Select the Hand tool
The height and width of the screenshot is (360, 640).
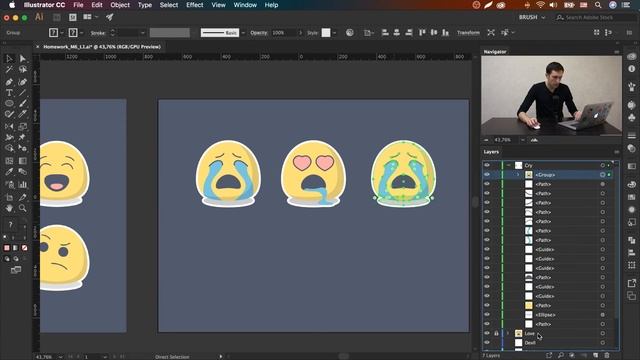(x=9, y=209)
